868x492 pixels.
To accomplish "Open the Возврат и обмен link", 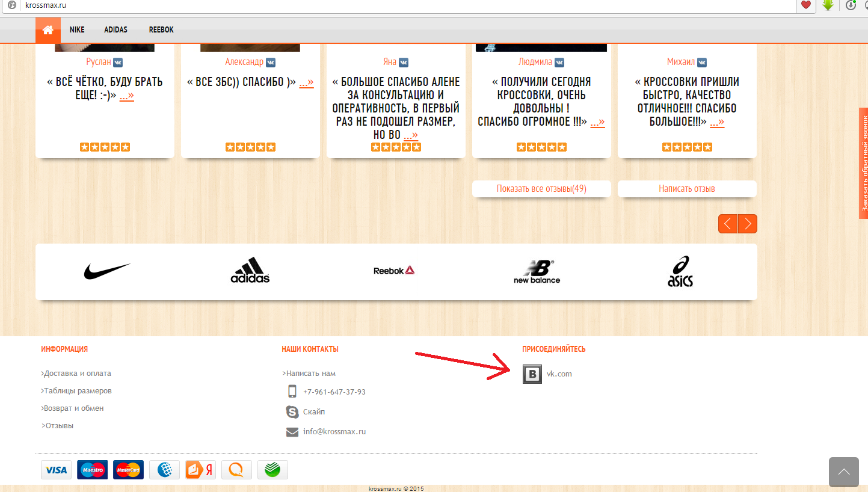I will point(73,408).
